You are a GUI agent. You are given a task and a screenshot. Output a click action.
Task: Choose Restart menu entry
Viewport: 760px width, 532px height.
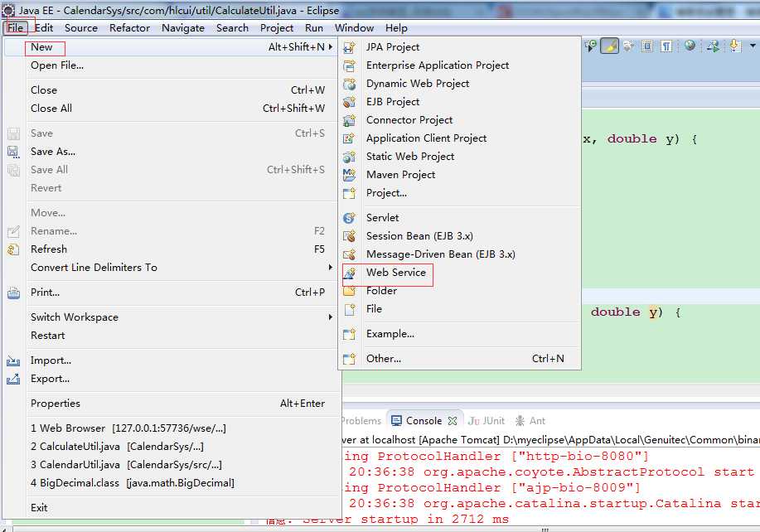tap(172, 336)
